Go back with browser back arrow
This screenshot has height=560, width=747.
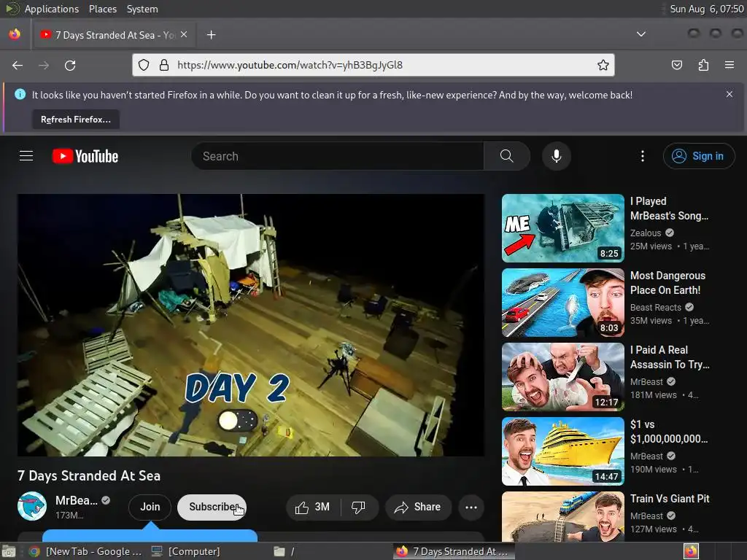[18, 65]
